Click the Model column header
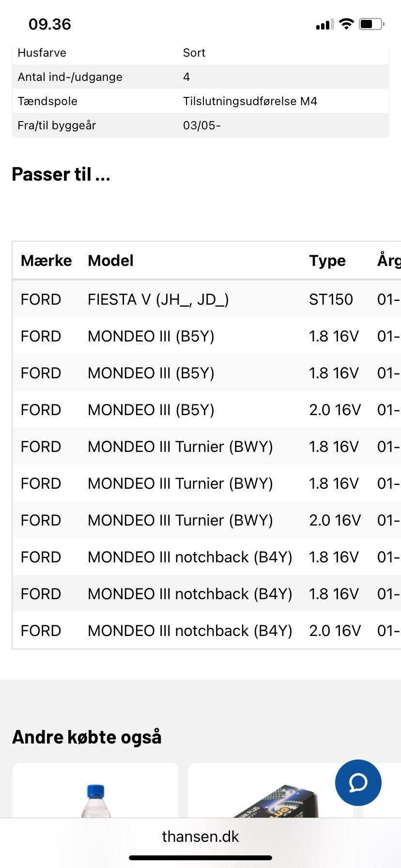401x868 pixels. (110, 261)
